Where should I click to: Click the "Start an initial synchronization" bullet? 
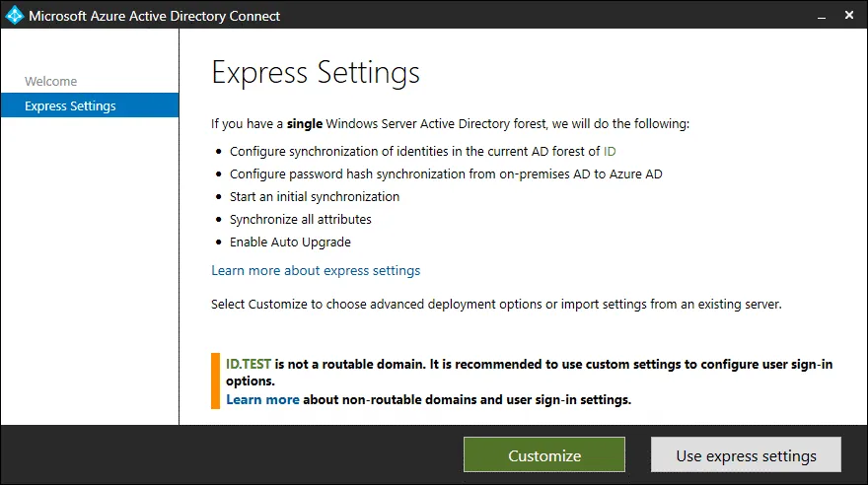pos(315,196)
